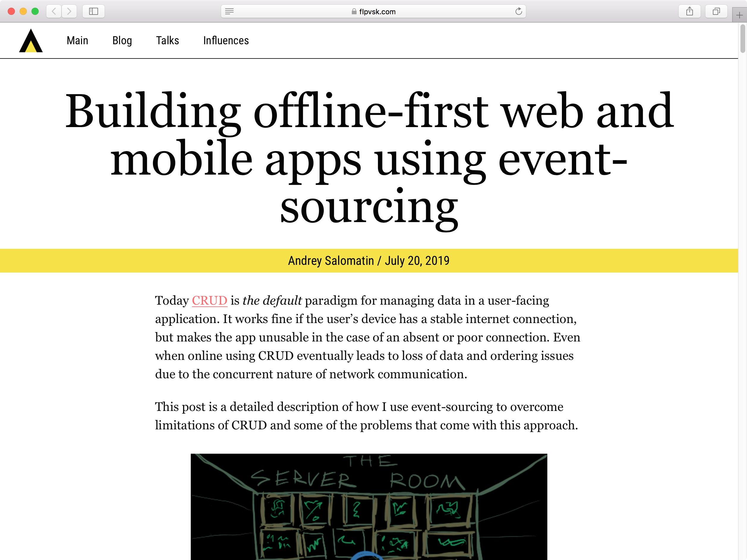Image resolution: width=747 pixels, height=560 pixels.
Task: Close the Safari window with red button
Action: [x=11, y=12]
